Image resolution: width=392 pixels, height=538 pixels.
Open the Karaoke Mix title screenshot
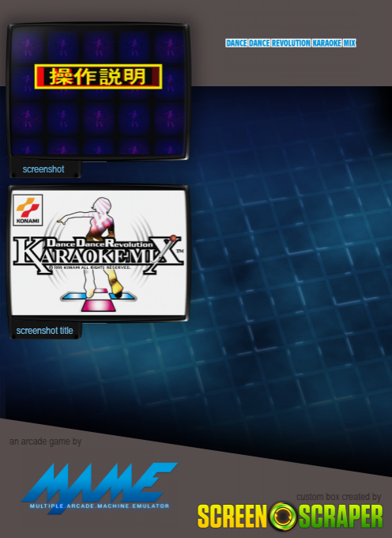(x=98, y=253)
